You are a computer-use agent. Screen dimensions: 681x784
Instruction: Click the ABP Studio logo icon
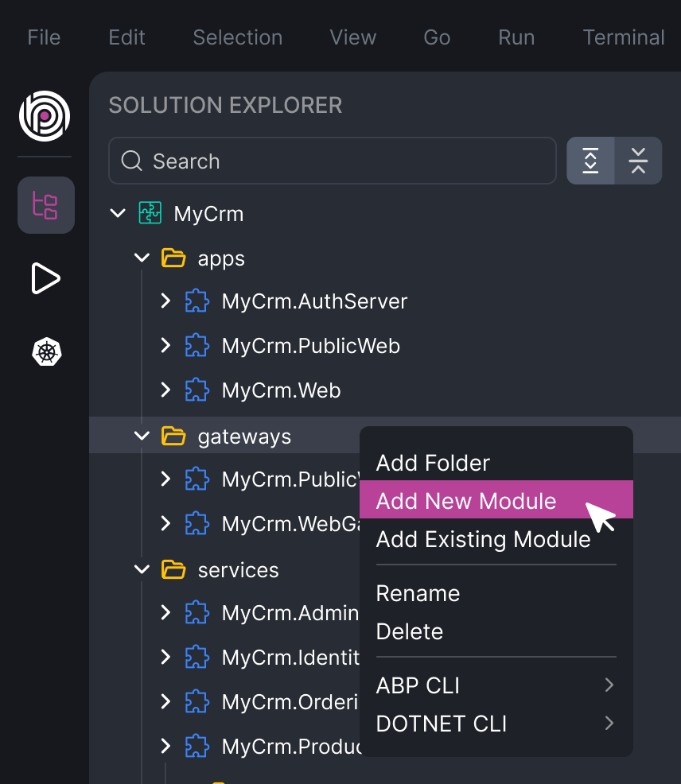[45, 116]
